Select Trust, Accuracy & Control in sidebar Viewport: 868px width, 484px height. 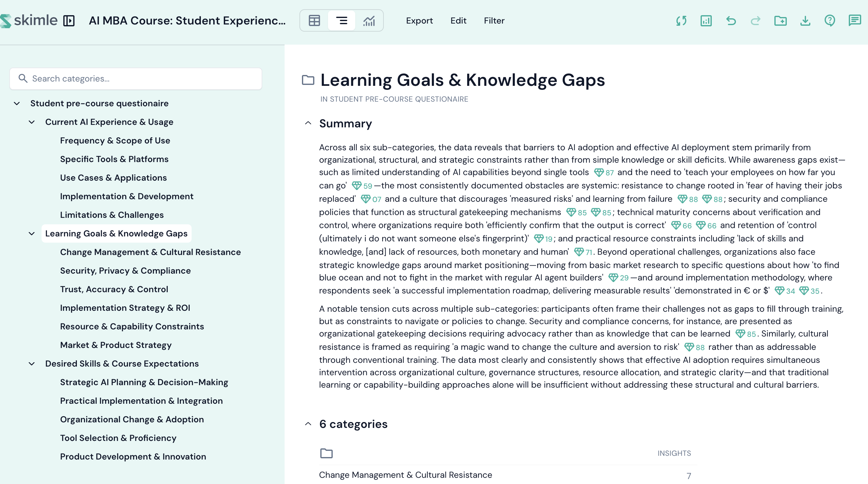pos(114,289)
